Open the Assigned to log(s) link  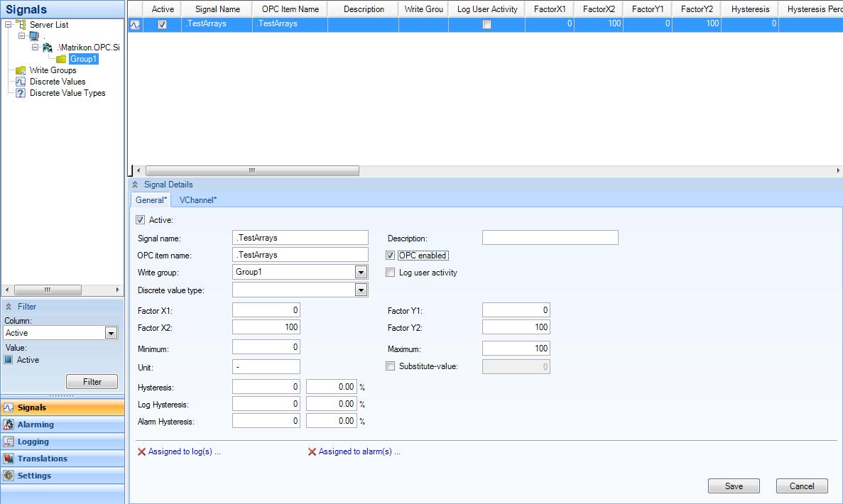pyautogui.click(x=184, y=451)
